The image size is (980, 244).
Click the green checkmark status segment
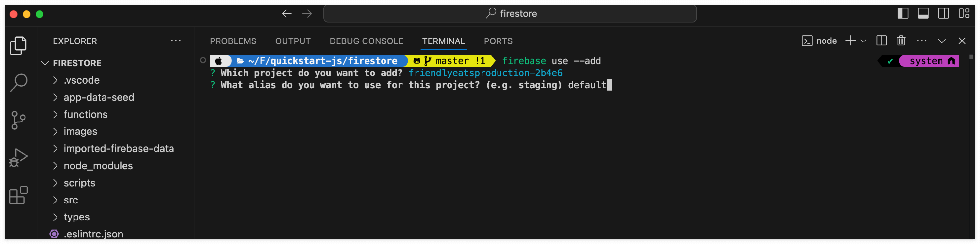click(890, 61)
